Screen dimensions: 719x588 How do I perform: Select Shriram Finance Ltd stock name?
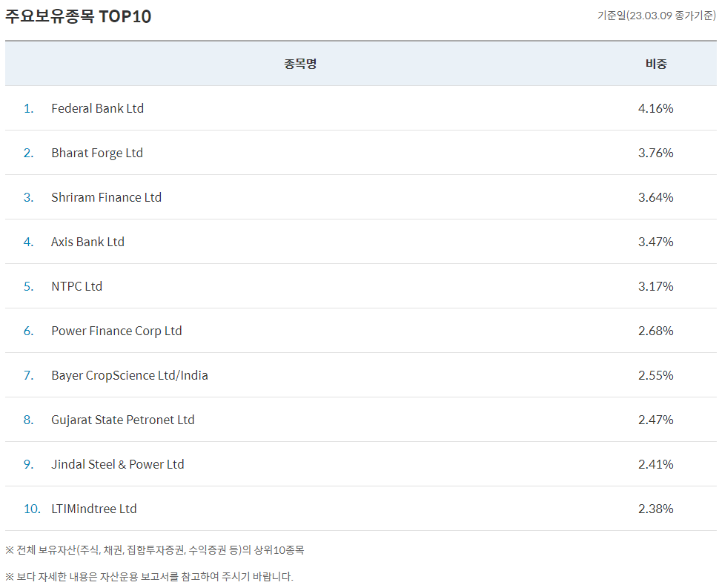pyautogui.click(x=107, y=197)
